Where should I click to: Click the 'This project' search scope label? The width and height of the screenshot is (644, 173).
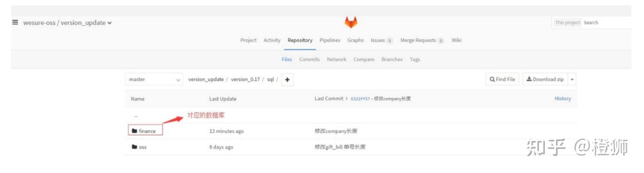pyautogui.click(x=568, y=22)
